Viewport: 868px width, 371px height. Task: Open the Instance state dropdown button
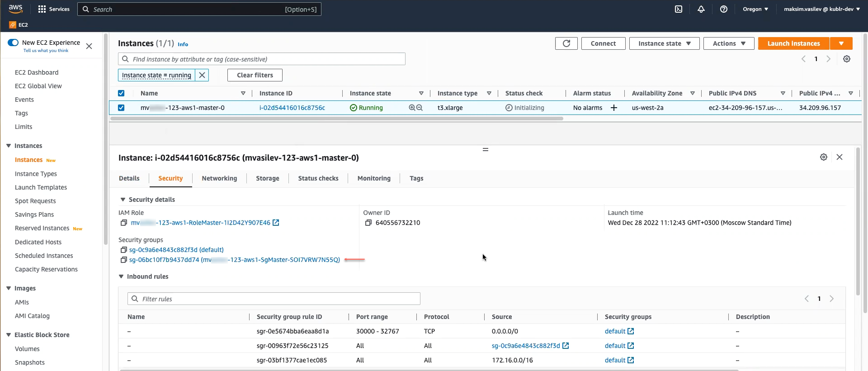tap(664, 43)
